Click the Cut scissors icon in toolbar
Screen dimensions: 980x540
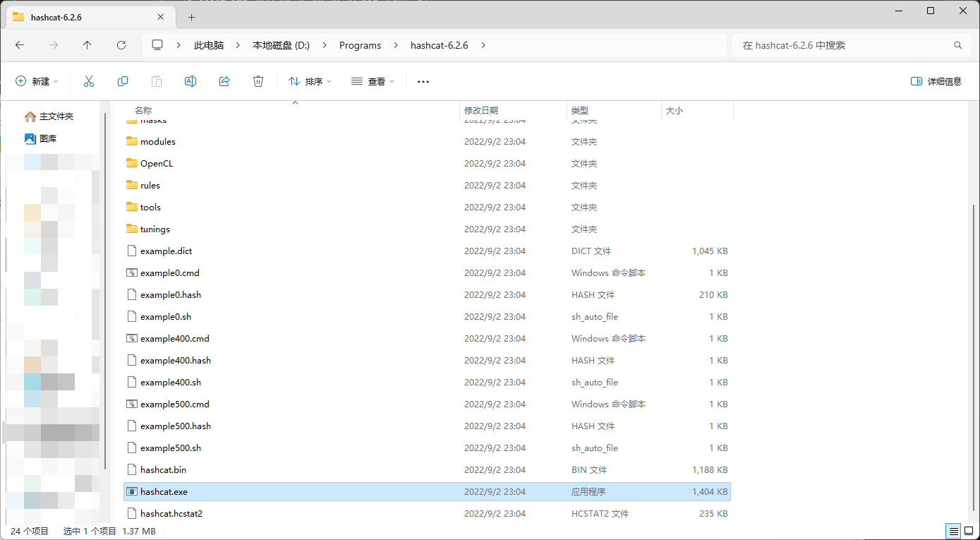pyautogui.click(x=89, y=81)
